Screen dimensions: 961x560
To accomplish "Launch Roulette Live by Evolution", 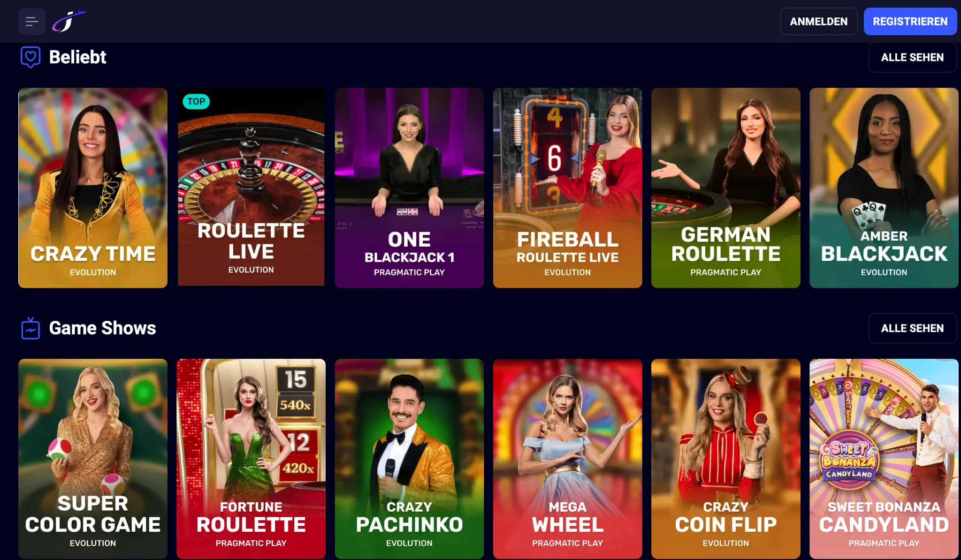I will (x=251, y=187).
